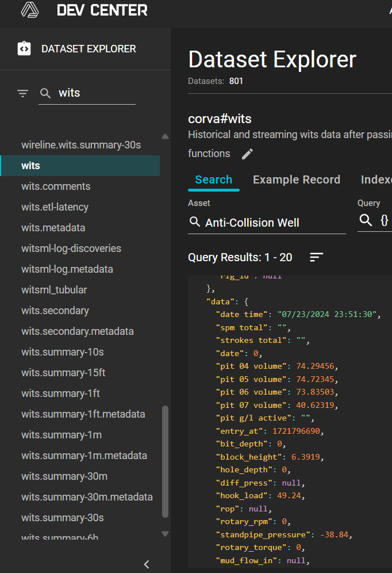The height and width of the screenshot is (573, 392).
Task: Click the "pit 07 volume" value 40.62319
Action: 316,405
